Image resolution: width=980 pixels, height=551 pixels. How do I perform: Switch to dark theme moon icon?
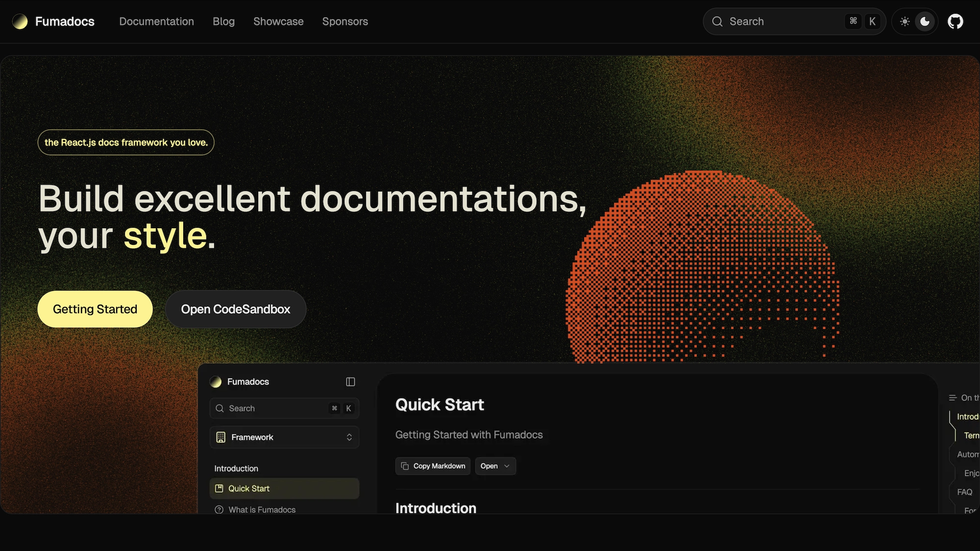(925, 22)
